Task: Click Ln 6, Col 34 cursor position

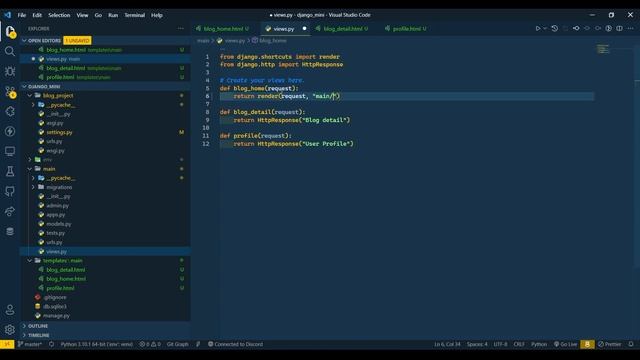Action: 447,344
